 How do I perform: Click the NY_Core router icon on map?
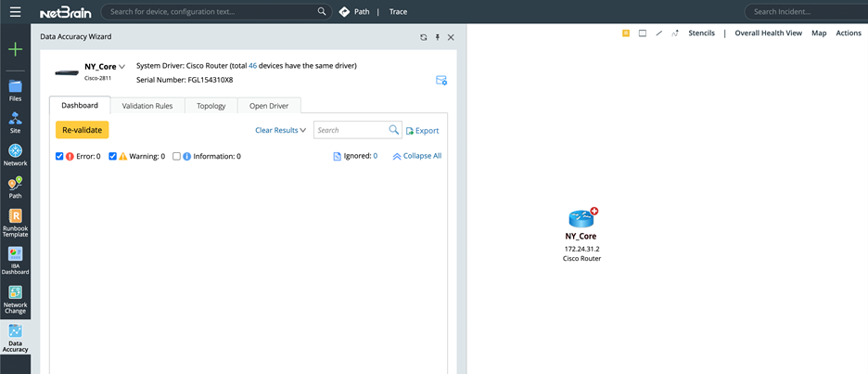click(581, 218)
